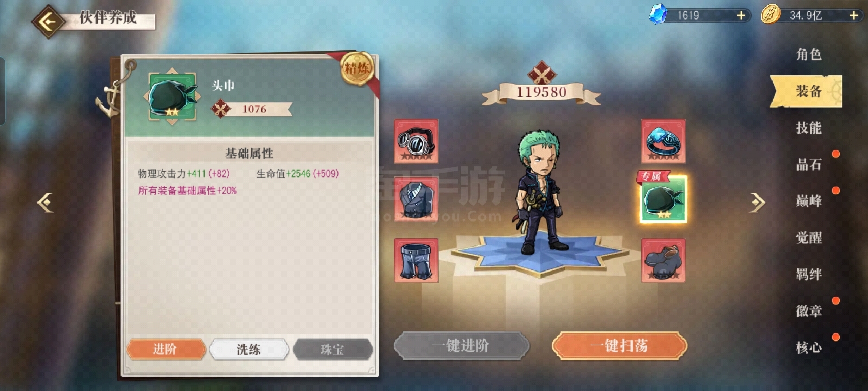This screenshot has width=868, height=391.
Task: Select the exclusive bandana equipment slot
Action: point(663,199)
